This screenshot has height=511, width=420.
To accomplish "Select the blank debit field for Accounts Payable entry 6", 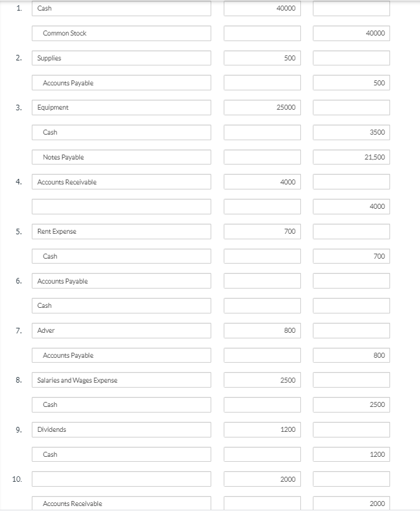I will point(262,280).
